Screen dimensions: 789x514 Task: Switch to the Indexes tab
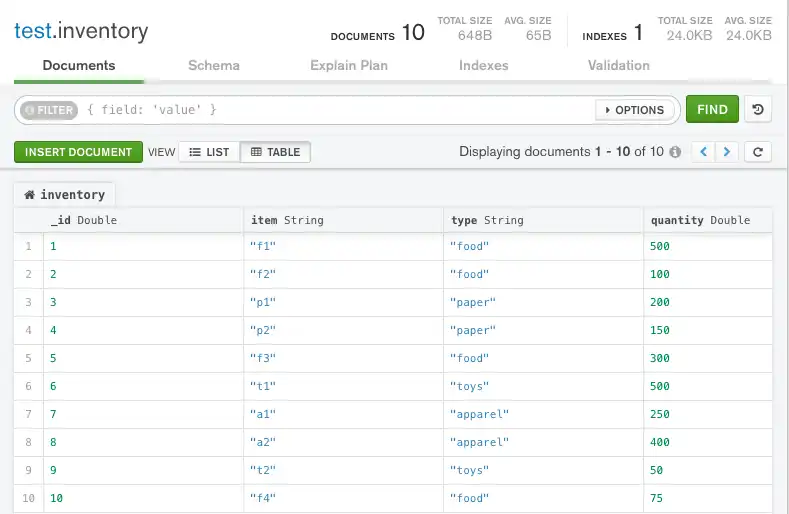484,66
